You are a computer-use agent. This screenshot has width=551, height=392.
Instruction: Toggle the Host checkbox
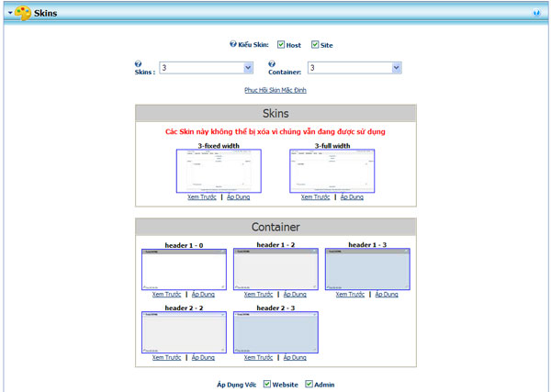pos(281,45)
